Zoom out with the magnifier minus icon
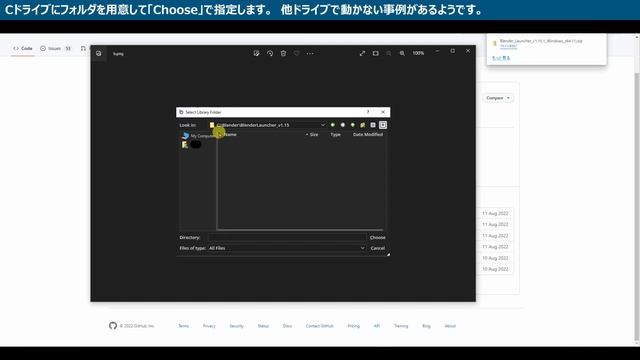Viewport: 640px width, 360px height. 389,53
